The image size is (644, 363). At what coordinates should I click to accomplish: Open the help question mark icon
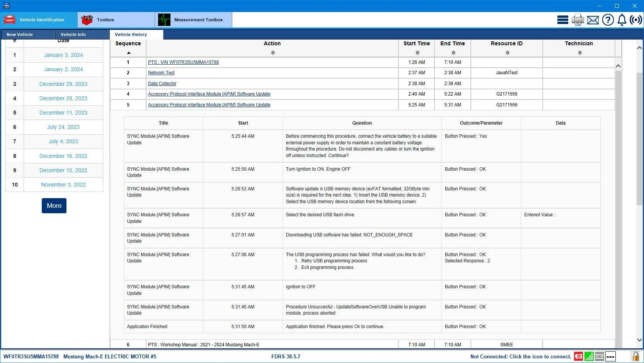coord(608,20)
